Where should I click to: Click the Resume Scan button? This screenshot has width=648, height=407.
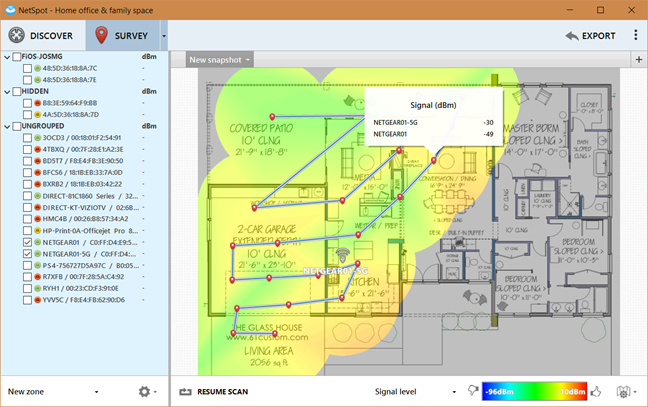point(214,391)
